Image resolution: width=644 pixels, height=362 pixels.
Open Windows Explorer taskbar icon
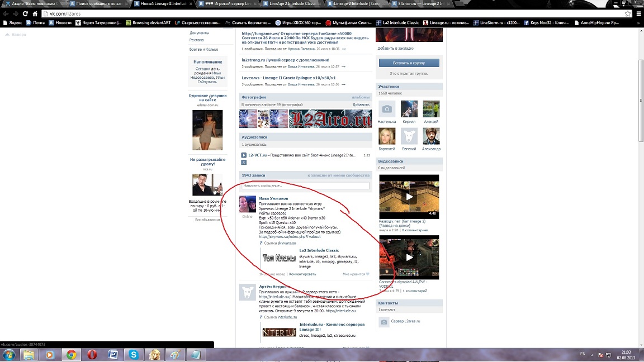click(29, 355)
